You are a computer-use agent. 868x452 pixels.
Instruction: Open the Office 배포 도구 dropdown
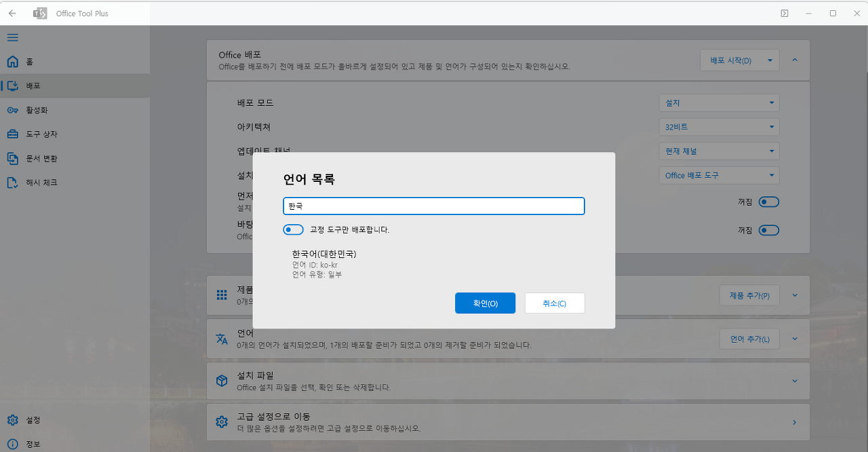tap(719, 175)
